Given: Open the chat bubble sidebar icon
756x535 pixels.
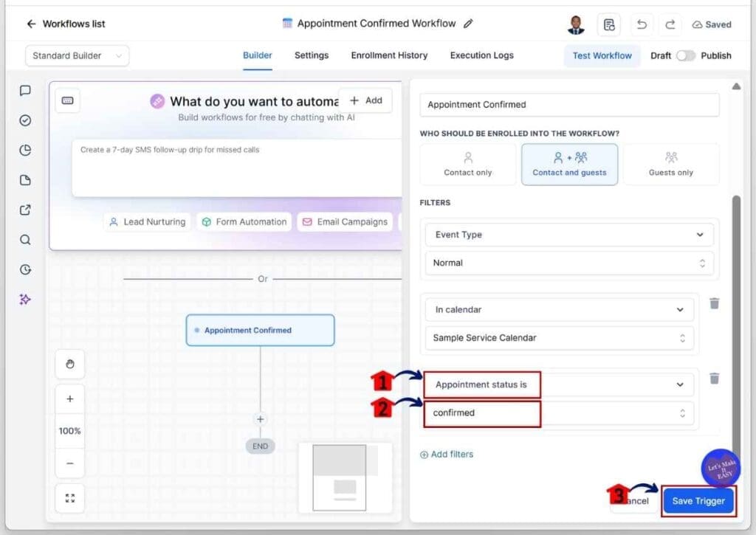Looking at the screenshot, I should click(x=25, y=91).
